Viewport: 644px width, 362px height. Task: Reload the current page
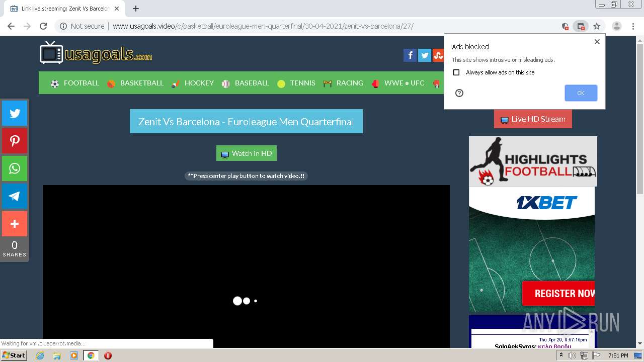pyautogui.click(x=43, y=26)
